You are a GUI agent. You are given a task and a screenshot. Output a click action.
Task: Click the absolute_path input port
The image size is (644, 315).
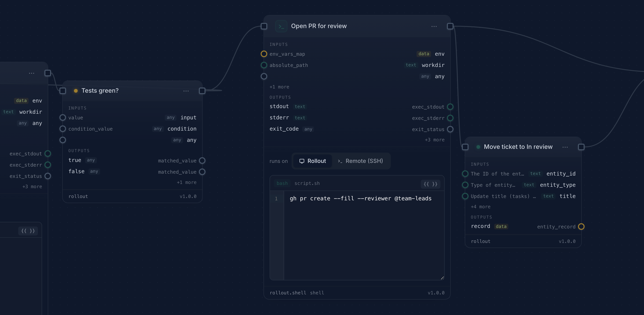pyautogui.click(x=264, y=65)
